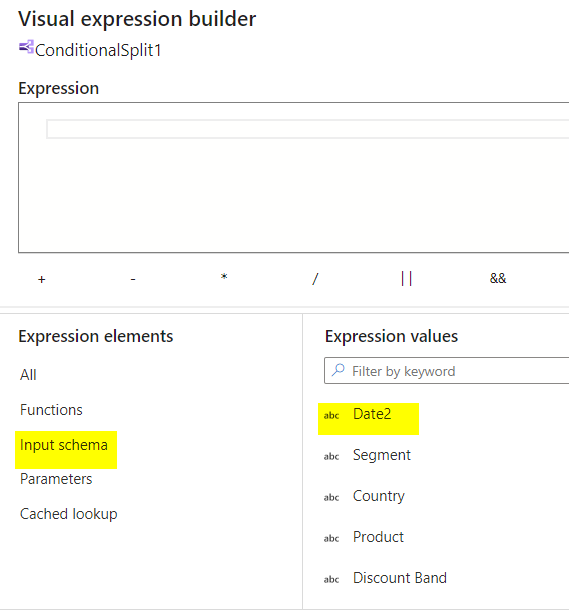Click the abc type icon beside Discount Band
Screen dimensions: 569x611
pos(331,579)
